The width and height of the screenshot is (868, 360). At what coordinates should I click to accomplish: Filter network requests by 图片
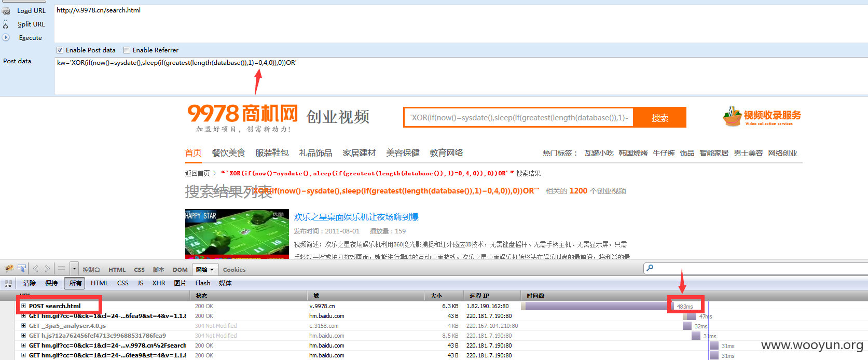(x=180, y=283)
